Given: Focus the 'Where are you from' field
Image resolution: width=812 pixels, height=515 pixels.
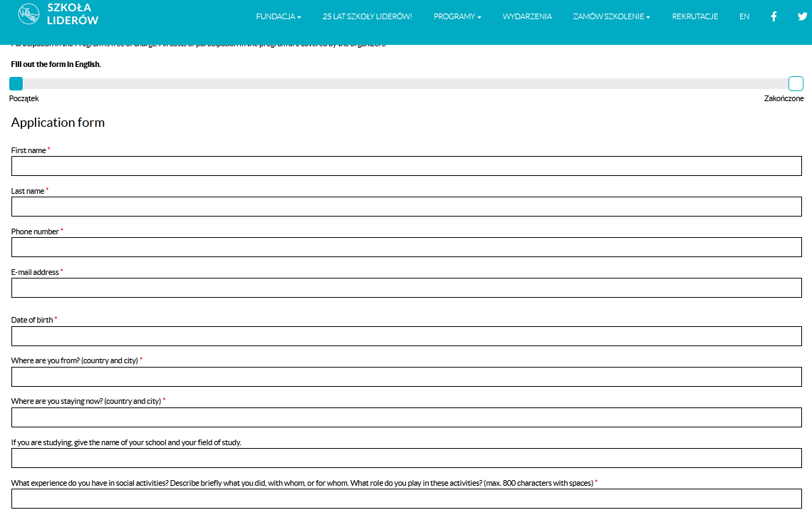Looking at the screenshot, I should (x=407, y=377).
